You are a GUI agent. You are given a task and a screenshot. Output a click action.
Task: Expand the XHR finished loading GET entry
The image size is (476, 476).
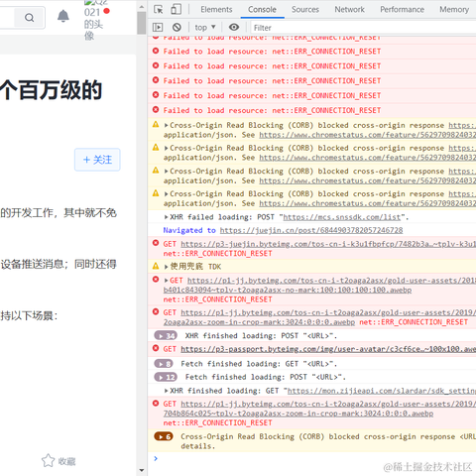point(167,391)
